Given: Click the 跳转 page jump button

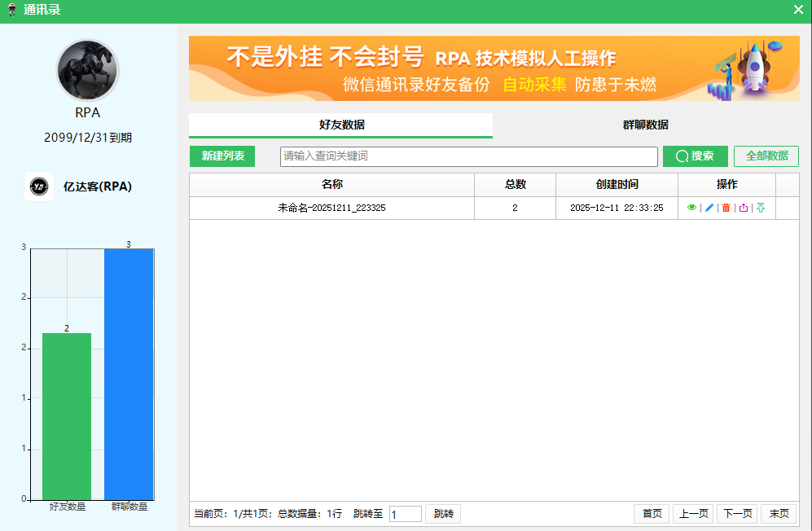Looking at the screenshot, I should coord(443,514).
